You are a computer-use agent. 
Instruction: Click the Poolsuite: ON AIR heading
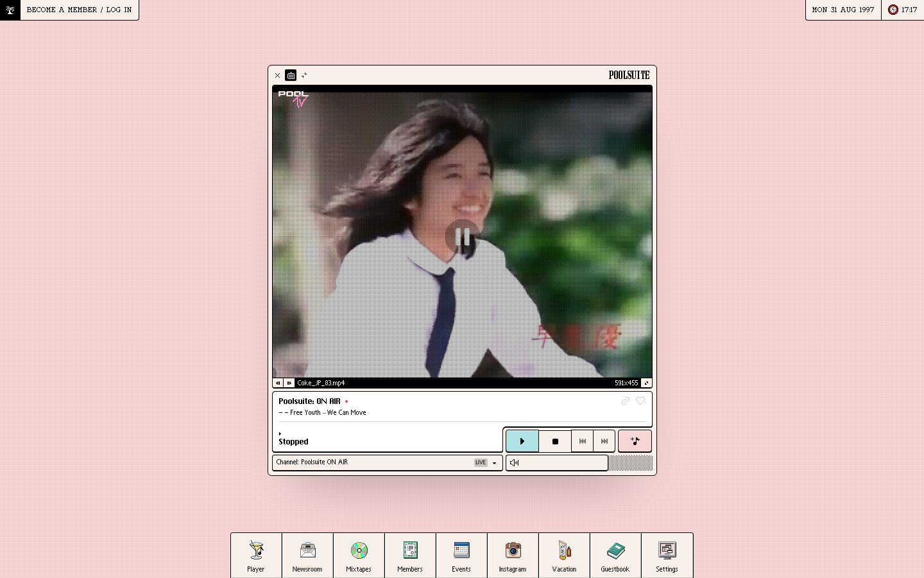pyautogui.click(x=309, y=401)
